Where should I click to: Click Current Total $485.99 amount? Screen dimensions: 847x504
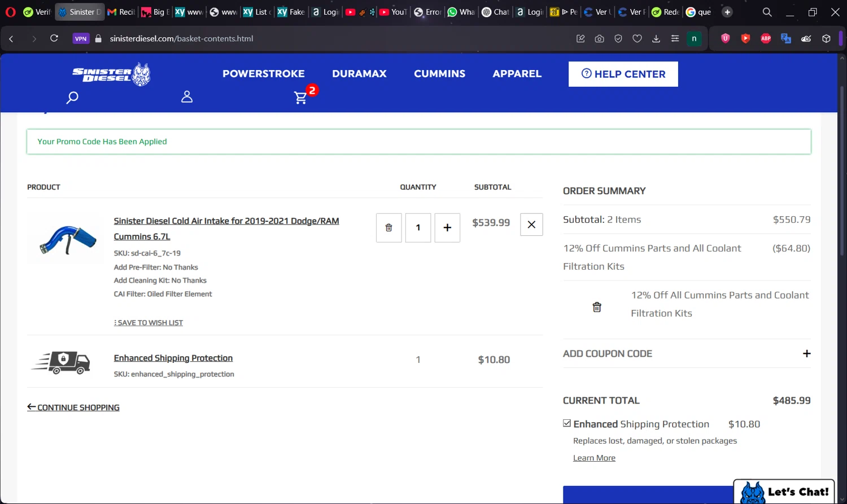tap(792, 400)
